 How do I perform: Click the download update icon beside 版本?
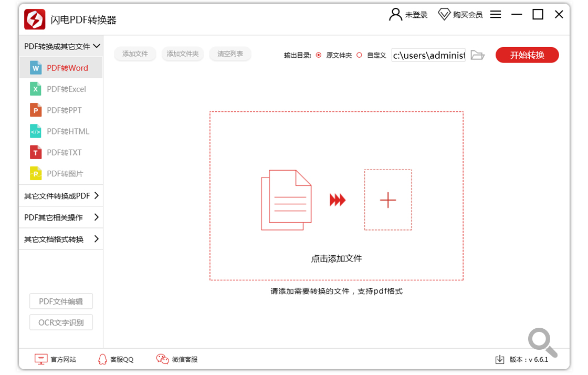pos(499,360)
